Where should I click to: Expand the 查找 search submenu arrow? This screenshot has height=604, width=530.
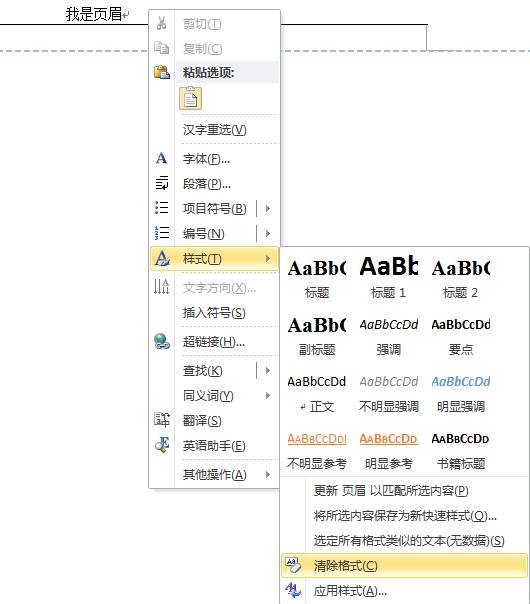point(268,371)
